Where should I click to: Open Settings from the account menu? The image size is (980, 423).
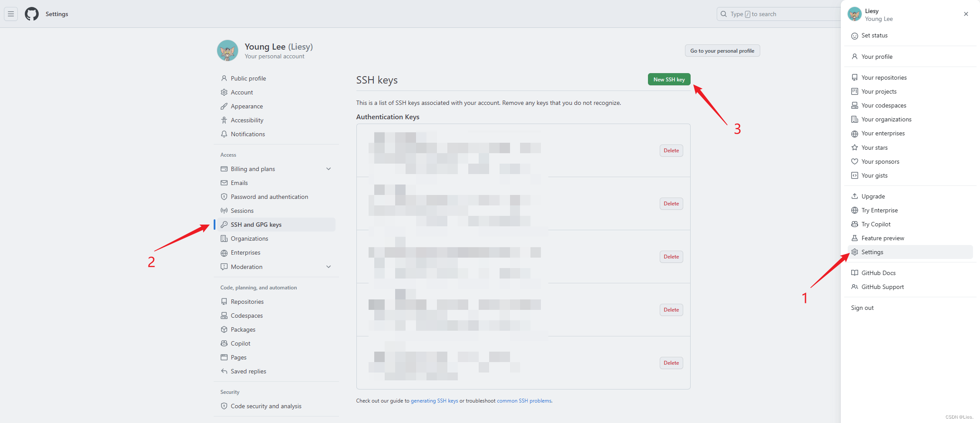tap(910, 252)
